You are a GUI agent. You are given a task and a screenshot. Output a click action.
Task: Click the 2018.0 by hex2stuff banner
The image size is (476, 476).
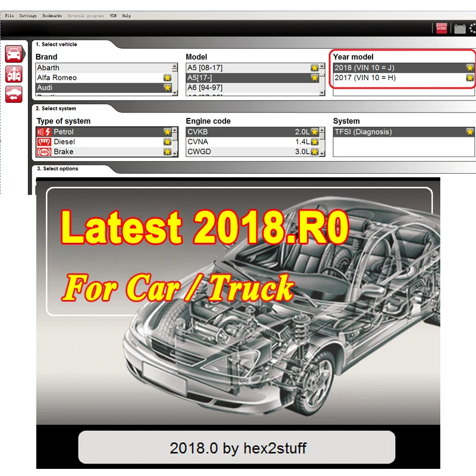pyautogui.click(x=237, y=448)
